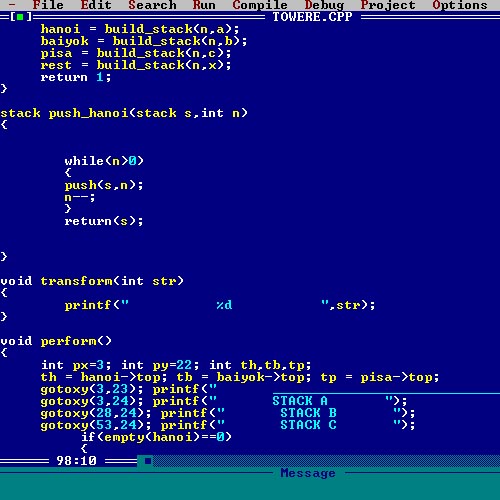This screenshot has width=500, height=500.
Task: Click the horizontal scrollbar thumb
Action: pyautogui.click(x=148, y=461)
